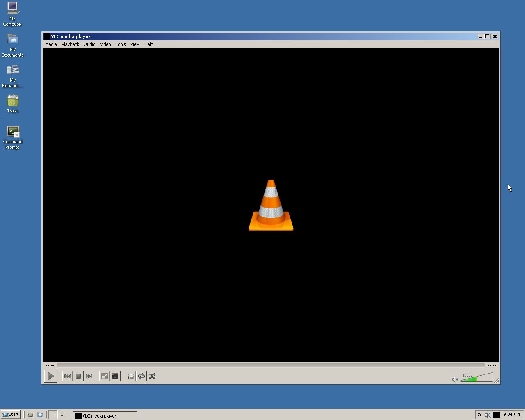Select the previous media icon

pyautogui.click(x=67, y=376)
